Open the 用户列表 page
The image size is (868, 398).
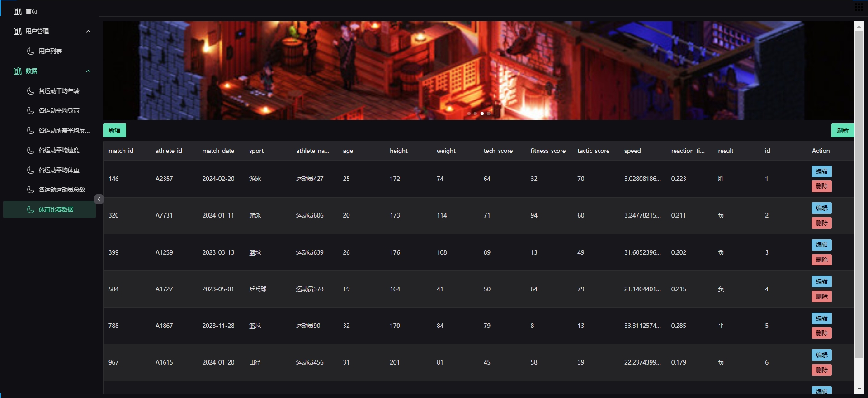49,51
